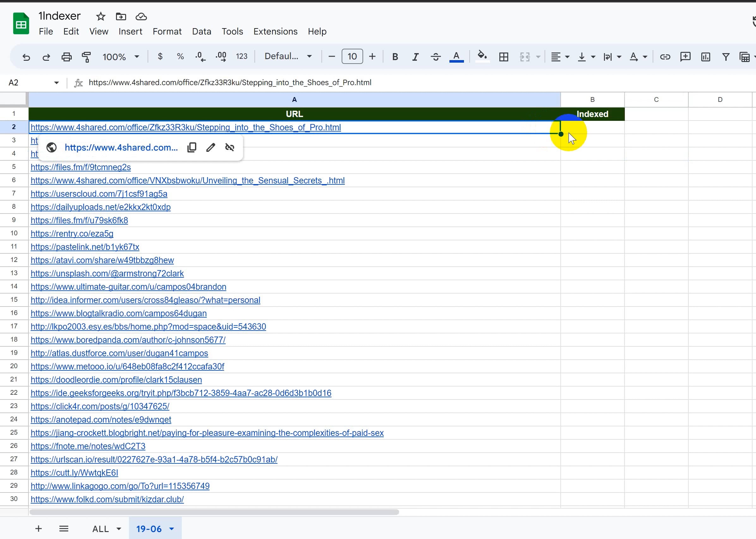Open the View menu
756x539 pixels.
coord(99,32)
